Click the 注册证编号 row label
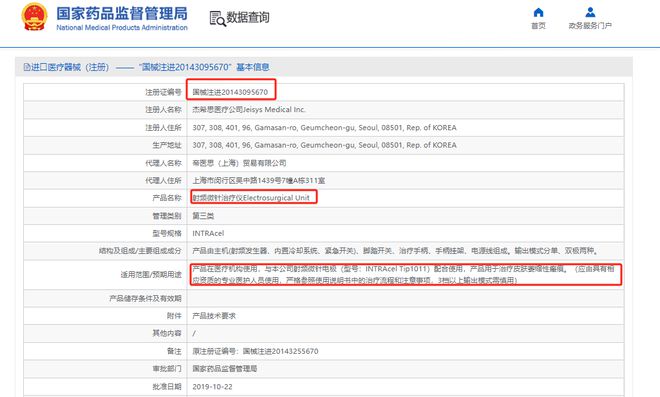The image size is (660, 397). tap(163, 92)
